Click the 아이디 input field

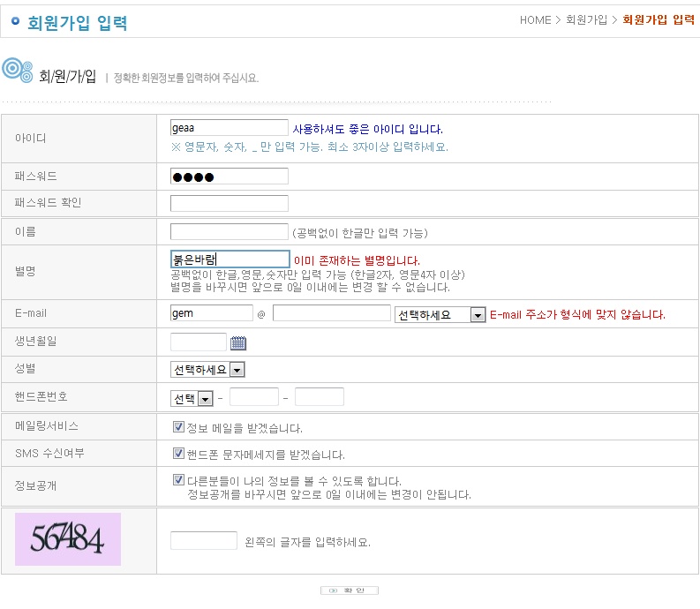pos(229,128)
